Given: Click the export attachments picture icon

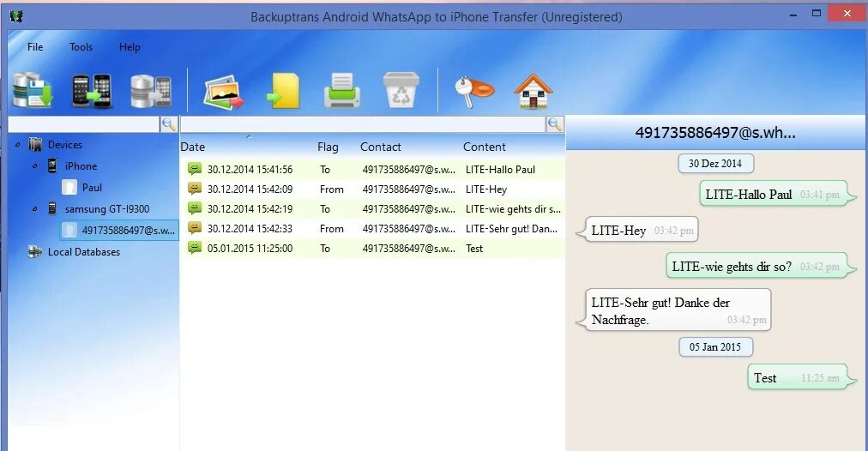Looking at the screenshot, I should pos(224,91).
